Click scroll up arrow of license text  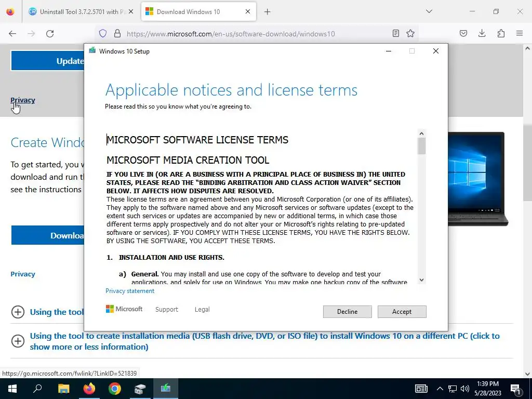[x=421, y=134]
